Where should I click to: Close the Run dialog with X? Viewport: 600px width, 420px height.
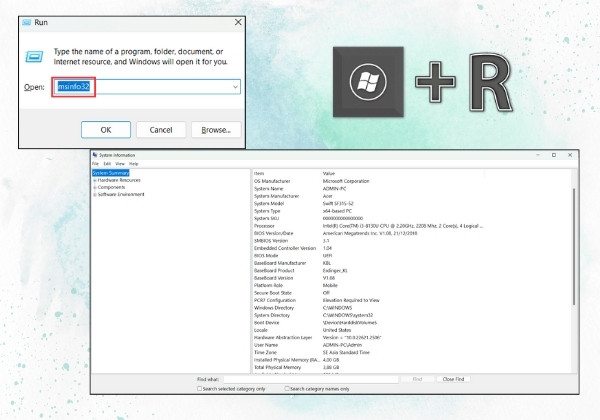coord(238,22)
